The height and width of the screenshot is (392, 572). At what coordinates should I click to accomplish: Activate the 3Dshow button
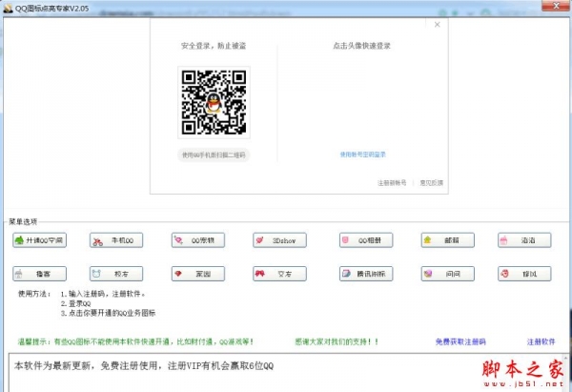pyautogui.click(x=279, y=240)
